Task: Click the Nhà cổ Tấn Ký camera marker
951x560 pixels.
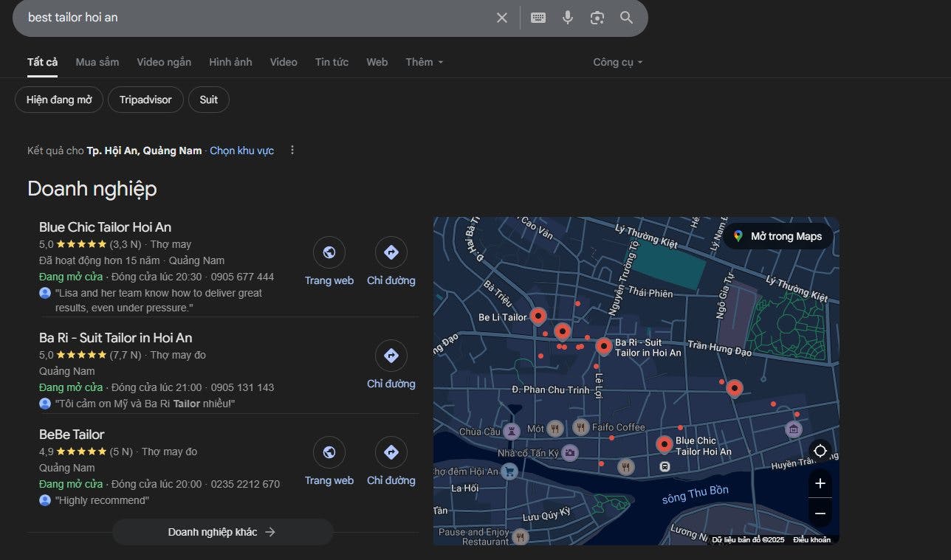Action: 569,452
